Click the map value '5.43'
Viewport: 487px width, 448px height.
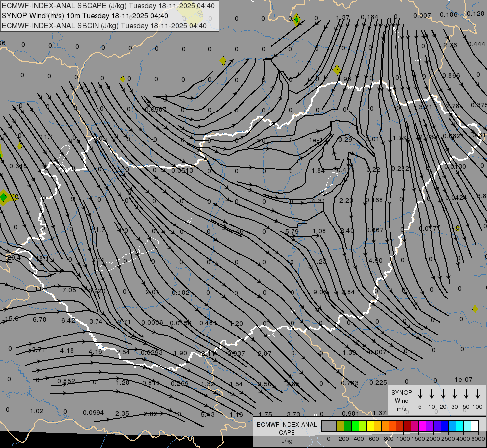tap(208, 415)
